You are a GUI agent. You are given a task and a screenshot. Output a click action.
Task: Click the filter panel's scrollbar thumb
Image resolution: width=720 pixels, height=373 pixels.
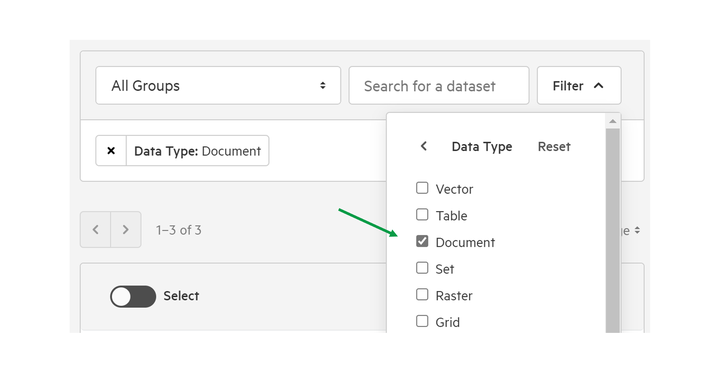[613, 231]
